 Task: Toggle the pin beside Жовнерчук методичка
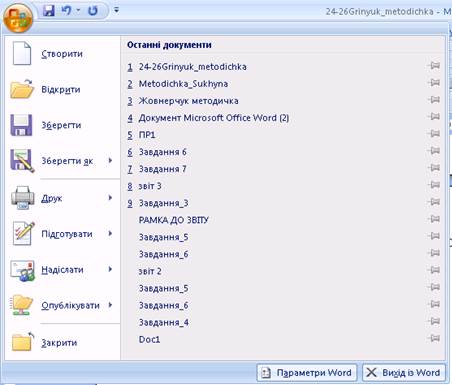pyautogui.click(x=434, y=100)
